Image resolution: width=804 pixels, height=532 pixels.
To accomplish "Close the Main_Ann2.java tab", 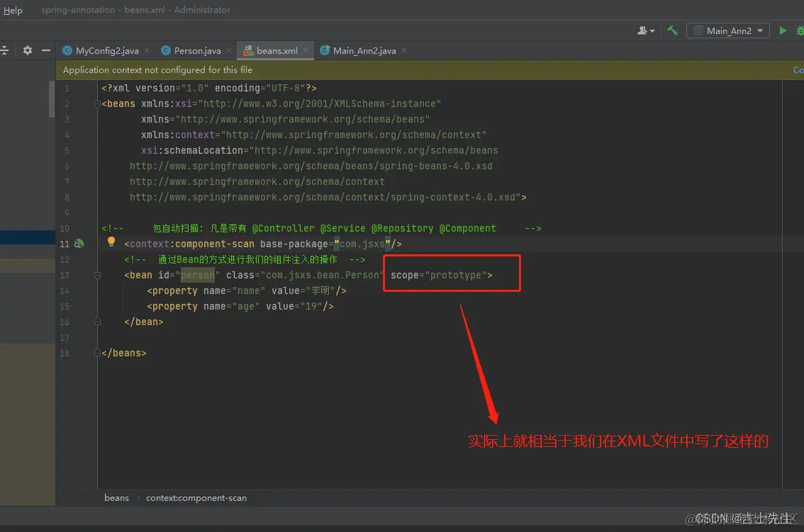I will coord(404,50).
